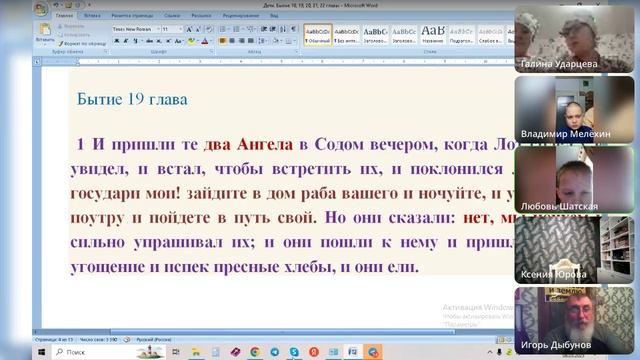The height and width of the screenshot is (360, 640).
Task: Open the Рецензирование ribbon tab
Action: click(x=241, y=16)
